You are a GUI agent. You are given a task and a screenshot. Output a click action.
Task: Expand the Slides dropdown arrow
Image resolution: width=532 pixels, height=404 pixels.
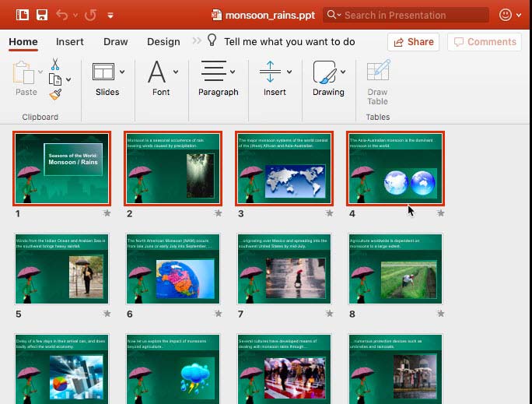coord(122,72)
